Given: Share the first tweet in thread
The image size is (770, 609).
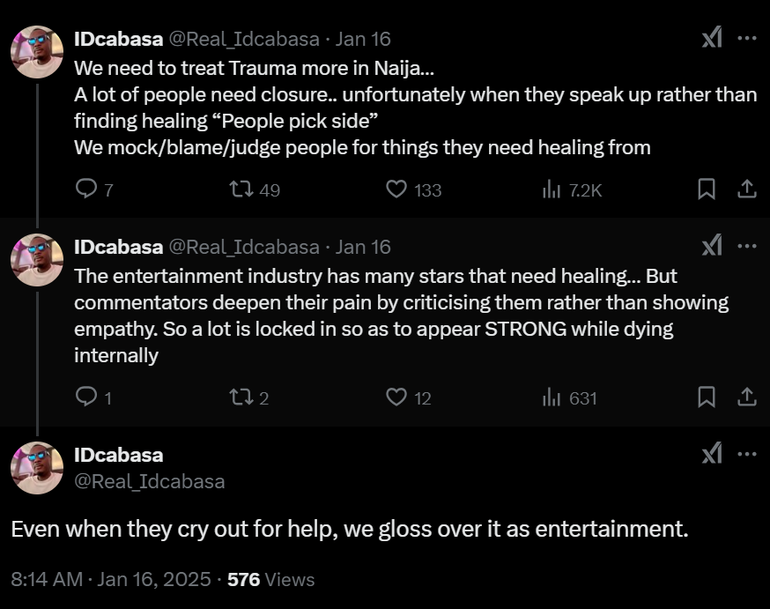Looking at the screenshot, I should pos(746,189).
